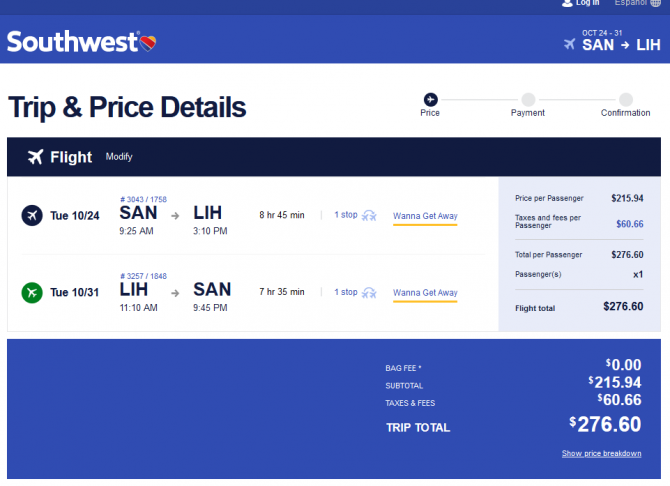Open outbound Wanna Get Away fare details
670x486 pixels.
click(425, 216)
